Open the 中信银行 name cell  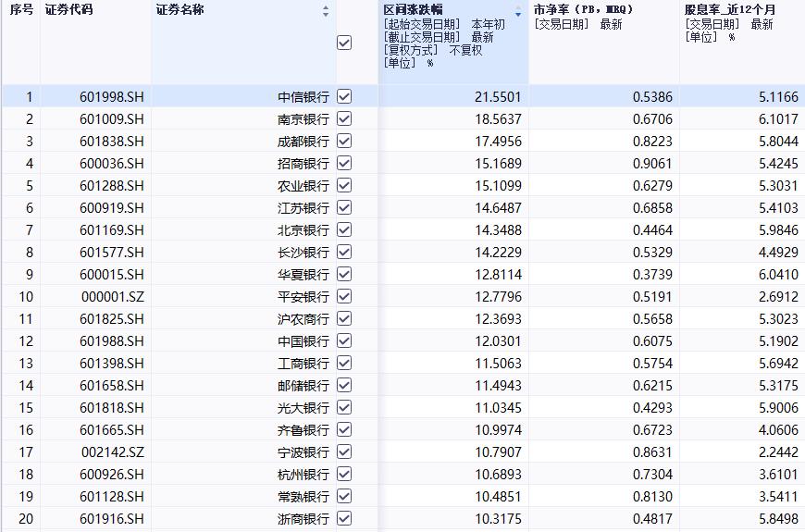point(303,96)
